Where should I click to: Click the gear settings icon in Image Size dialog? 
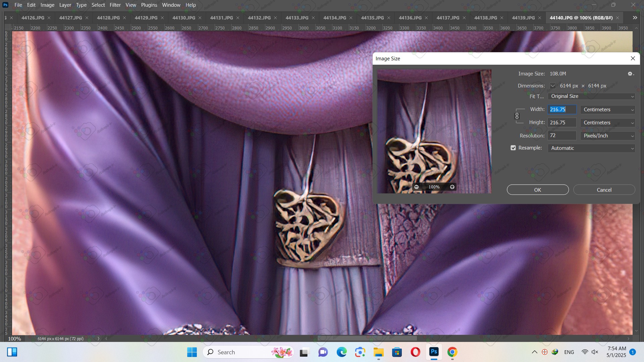(x=631, y=74)
